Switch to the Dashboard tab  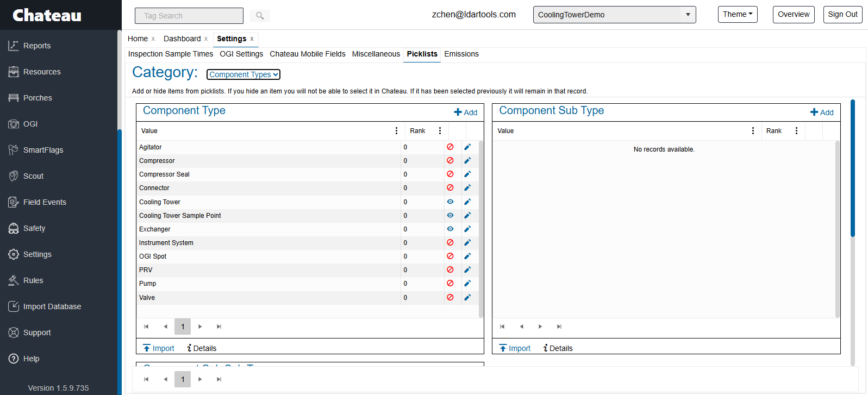coord(182,39)
